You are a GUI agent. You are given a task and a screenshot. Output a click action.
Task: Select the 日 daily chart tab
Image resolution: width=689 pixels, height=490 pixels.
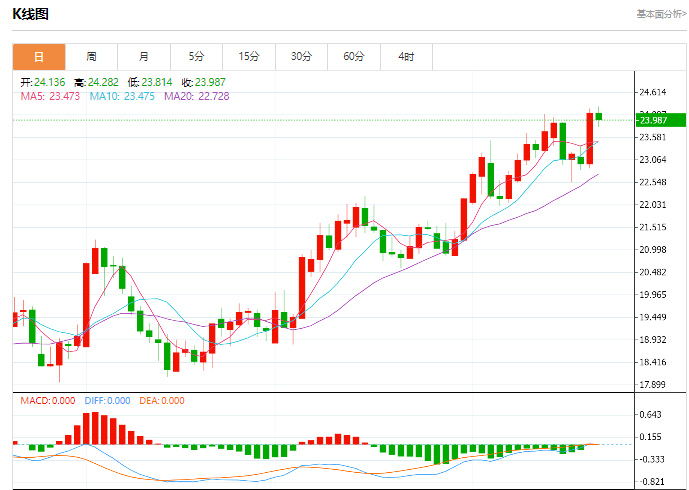tap(39, 57)
